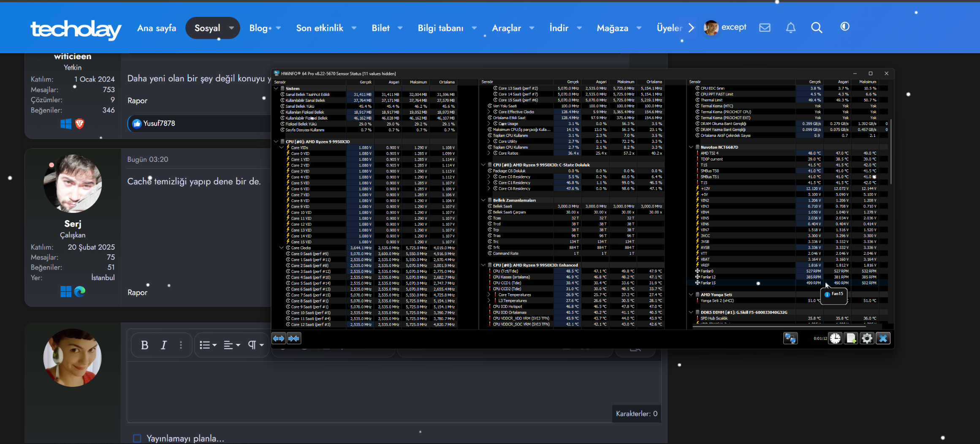Click inside the reply editor text area
The image size is (980, 444).
coord(394,392)
